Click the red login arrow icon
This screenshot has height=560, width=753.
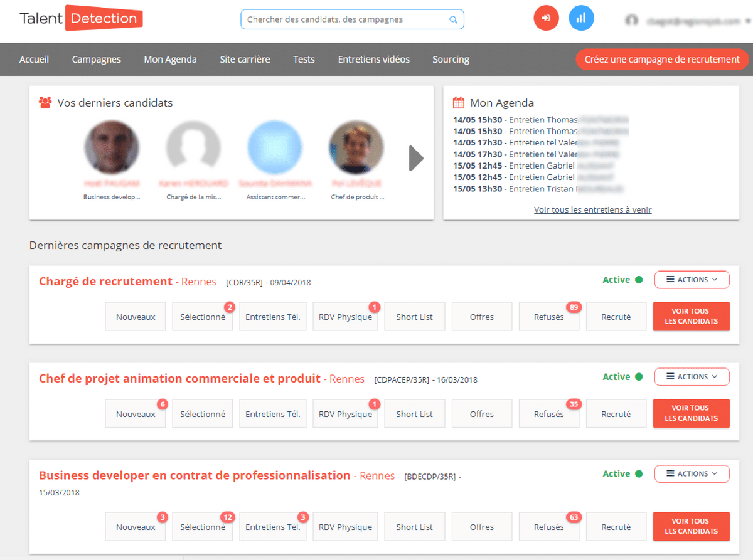(546, 18)
